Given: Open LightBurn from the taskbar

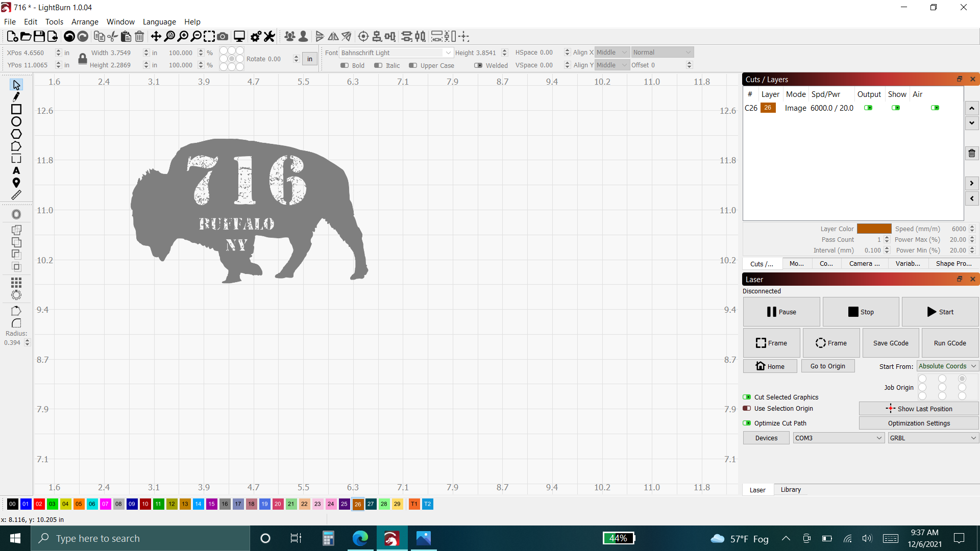Looking at the screenshot, I should [x=391, y=538].
